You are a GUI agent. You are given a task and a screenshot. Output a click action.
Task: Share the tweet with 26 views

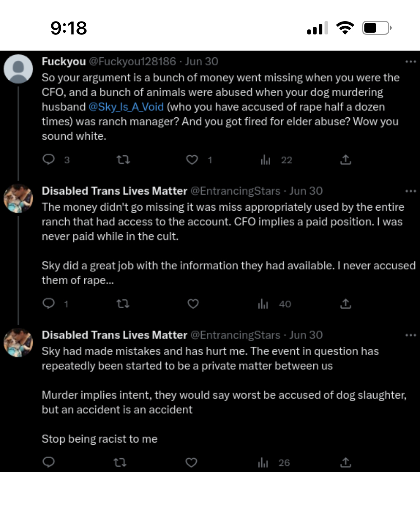(345, 463)
